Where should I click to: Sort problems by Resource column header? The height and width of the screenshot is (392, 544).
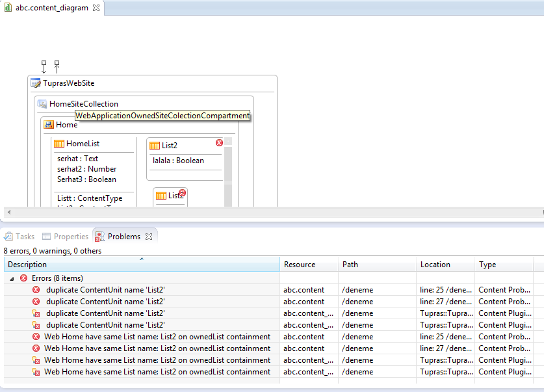[299, 265]
